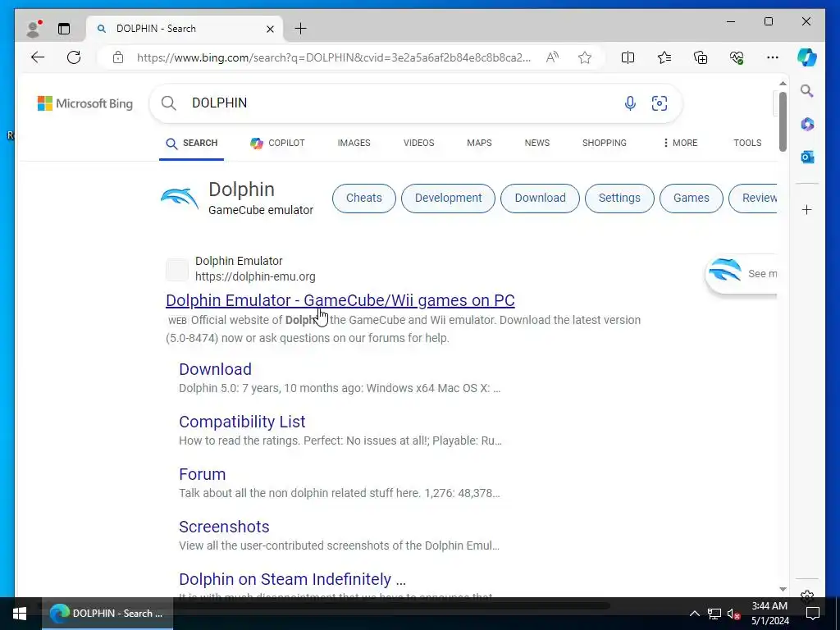The image size is (840, 630).
Task: Open the TOOLS search options
Action: [x=747, y=143]
